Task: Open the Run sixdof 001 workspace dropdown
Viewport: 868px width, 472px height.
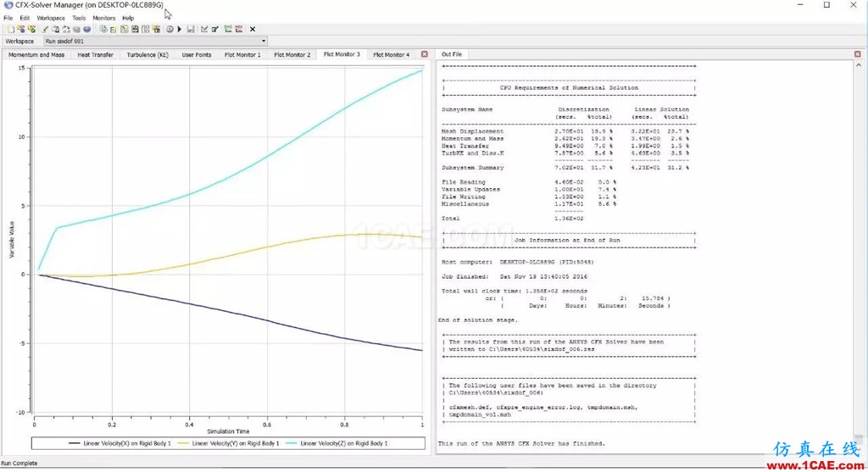Action: [156, 41]
